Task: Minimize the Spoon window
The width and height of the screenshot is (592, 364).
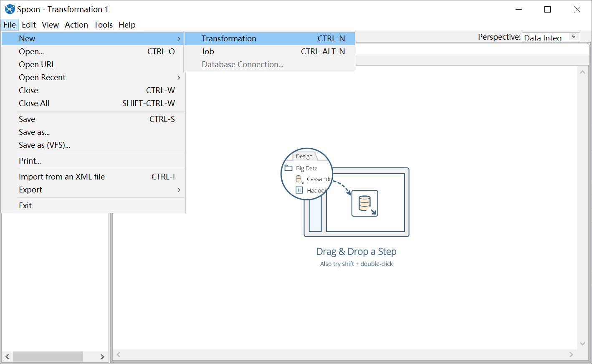Action: 519,9
